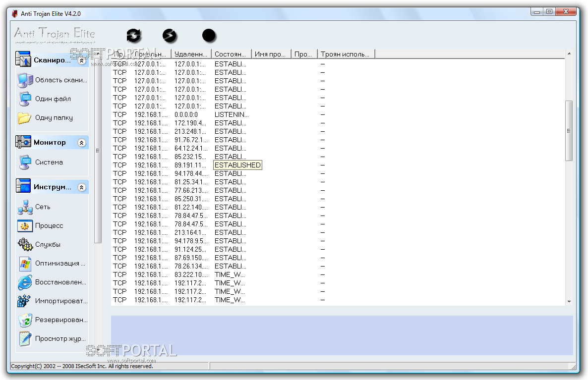Image resolution: width=588 pixels, height=380 pixels.
Task: Select the row with remote address 77.66.213...
Action: coord(338,190)
